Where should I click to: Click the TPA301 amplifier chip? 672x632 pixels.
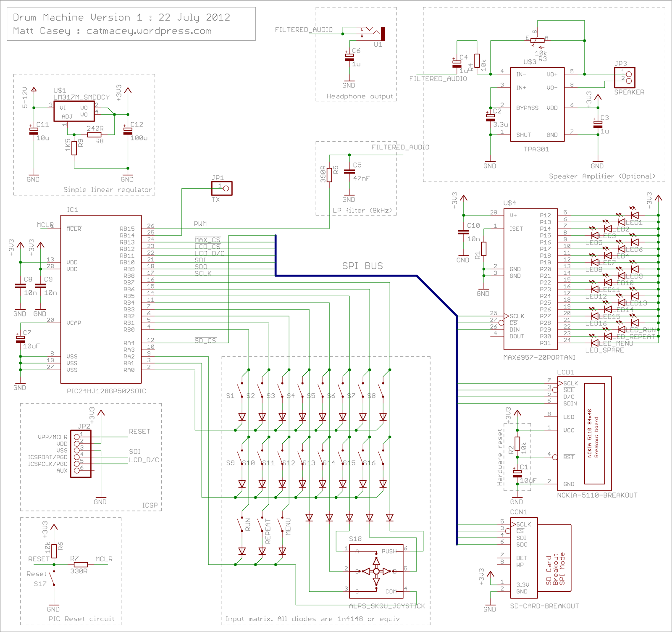click(x=537, y=104)
